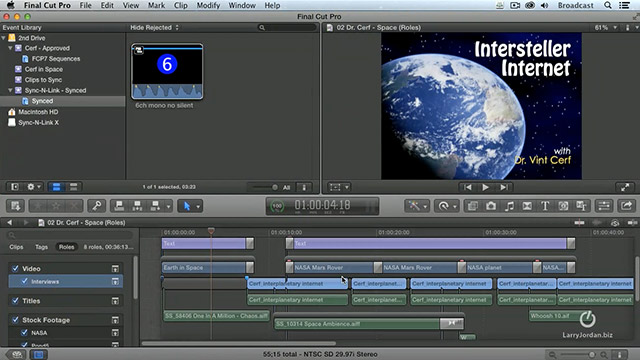640x360 pixels.
Task: Toggle the Timeline Index blue button
Action: [38, 354]
